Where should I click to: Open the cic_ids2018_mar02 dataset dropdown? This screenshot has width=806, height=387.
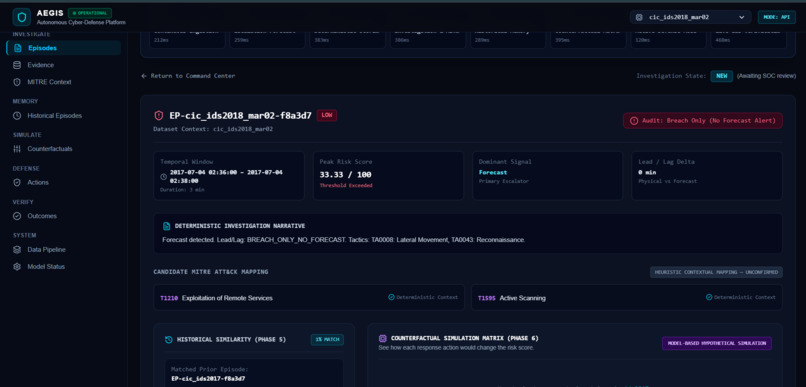[x=690, y=17]
